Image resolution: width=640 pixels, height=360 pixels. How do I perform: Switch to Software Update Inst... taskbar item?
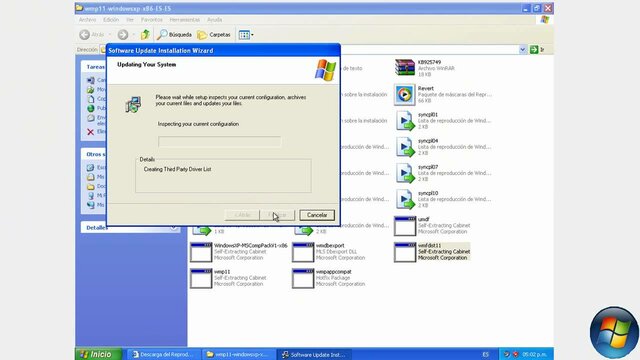point(313,354)
